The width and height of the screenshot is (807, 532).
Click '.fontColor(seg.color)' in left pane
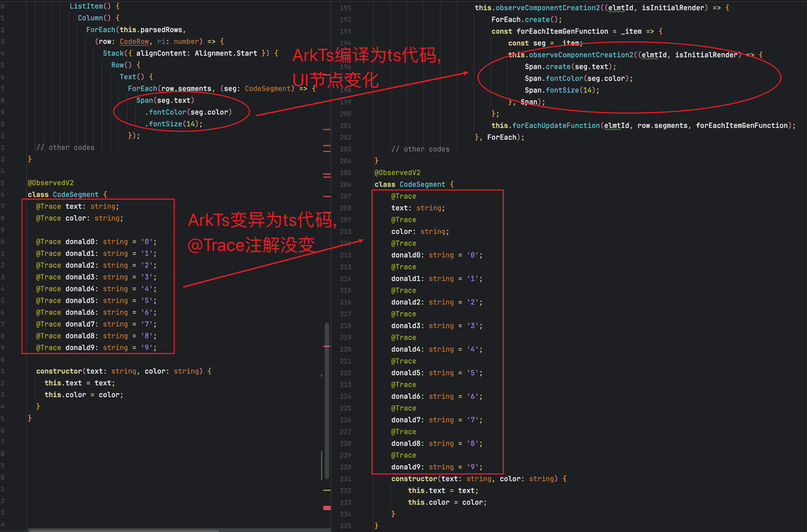pyautogui.click(x=188, y=112)
